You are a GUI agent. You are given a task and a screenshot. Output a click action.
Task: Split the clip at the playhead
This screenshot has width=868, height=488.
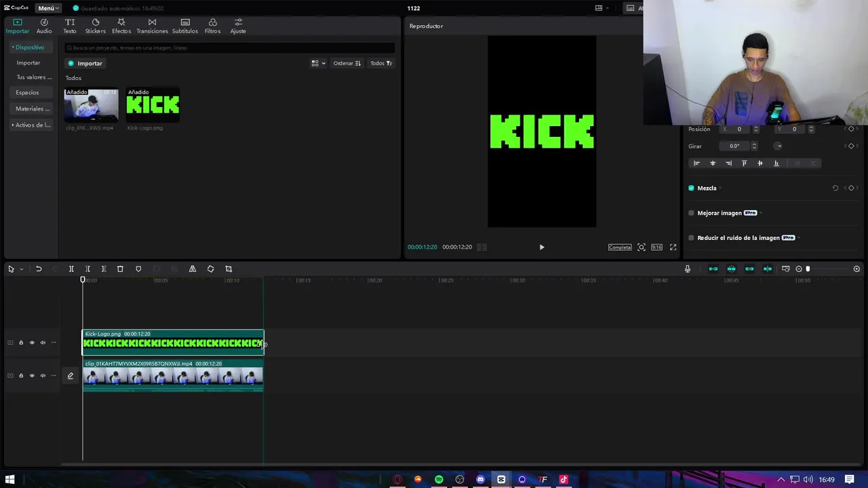pos(71,269)
